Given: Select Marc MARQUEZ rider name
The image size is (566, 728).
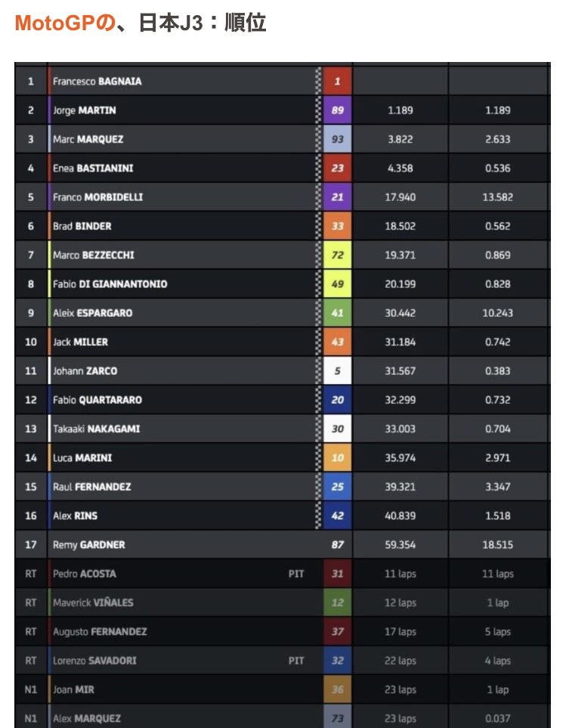Looking at the screenshot, I should point(88,139).
